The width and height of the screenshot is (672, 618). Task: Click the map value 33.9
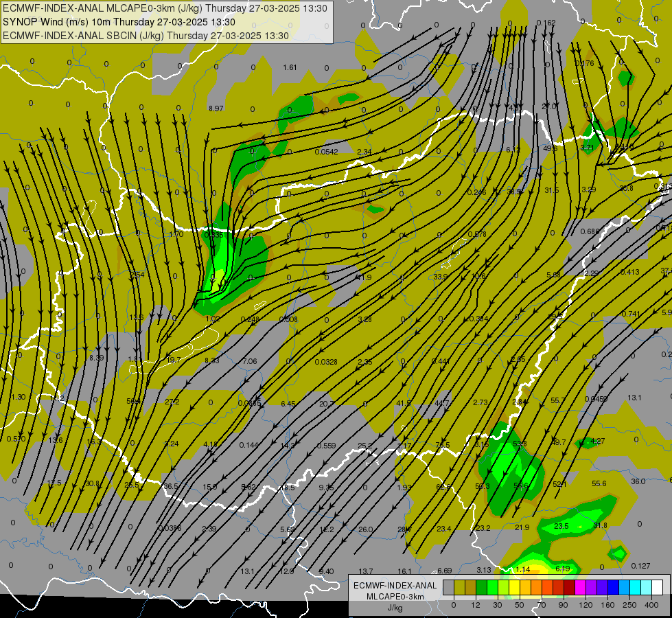(x=440, y=277)
